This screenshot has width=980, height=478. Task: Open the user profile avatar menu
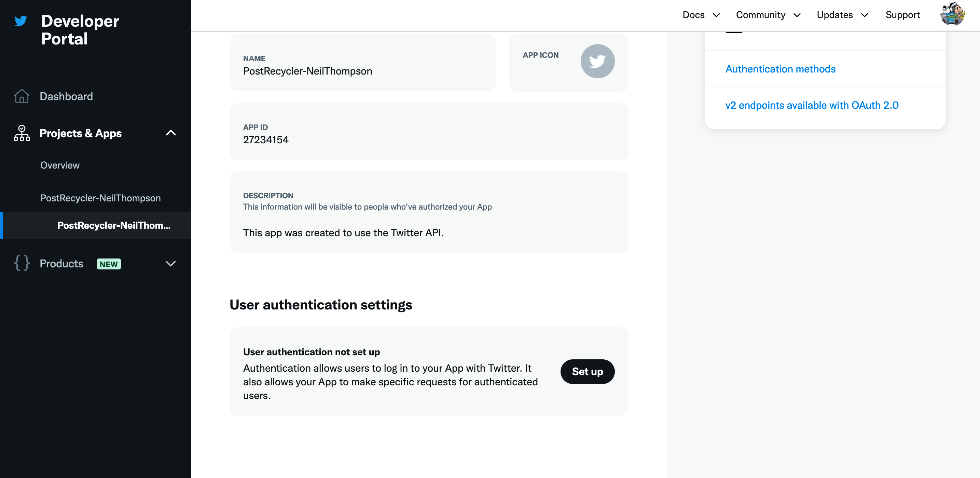point(952,14)
